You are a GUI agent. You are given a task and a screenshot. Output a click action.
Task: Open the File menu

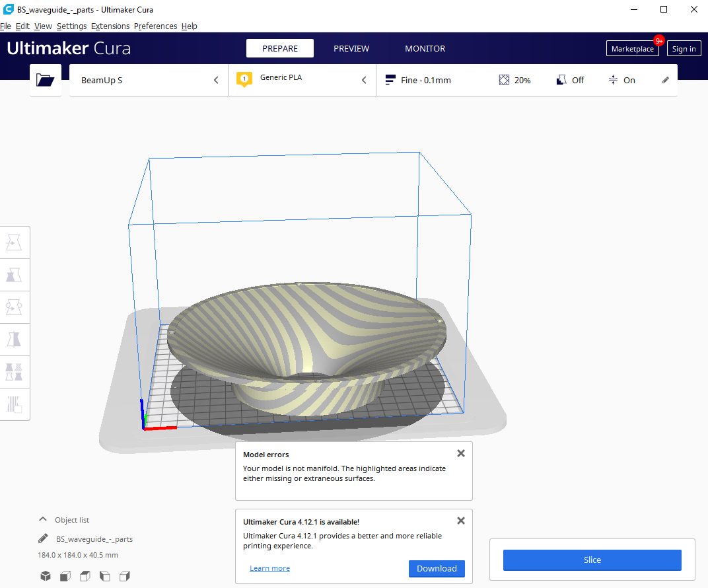pyautogui.click(x=5, y=26)
